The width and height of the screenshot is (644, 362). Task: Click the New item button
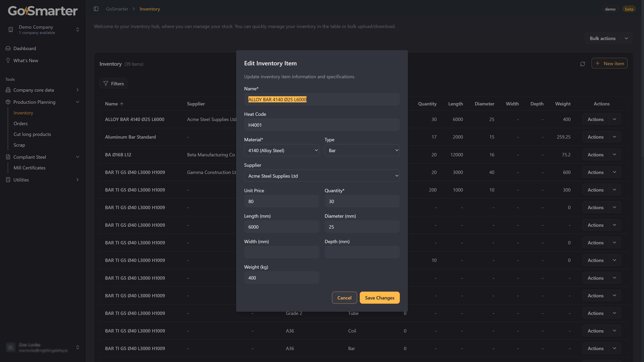609,64
